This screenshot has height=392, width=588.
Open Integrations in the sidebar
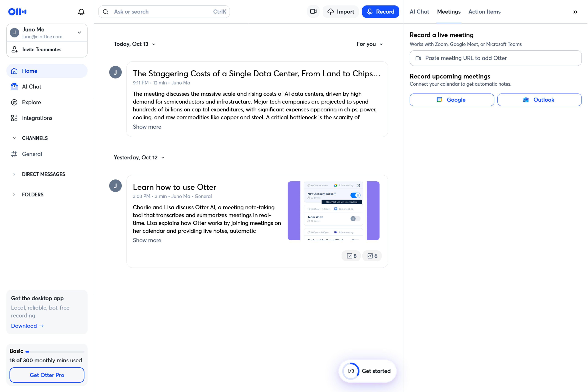[47, 118]
